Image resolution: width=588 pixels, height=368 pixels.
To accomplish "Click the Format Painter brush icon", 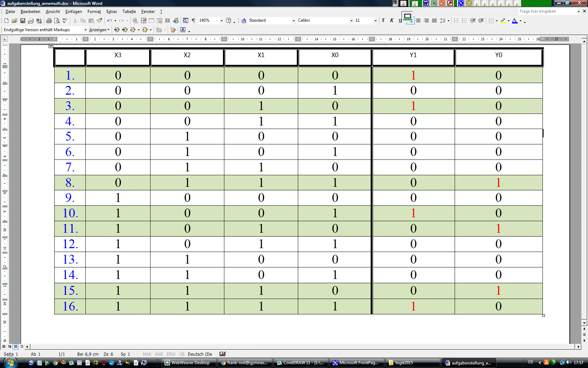I will 99,21.
